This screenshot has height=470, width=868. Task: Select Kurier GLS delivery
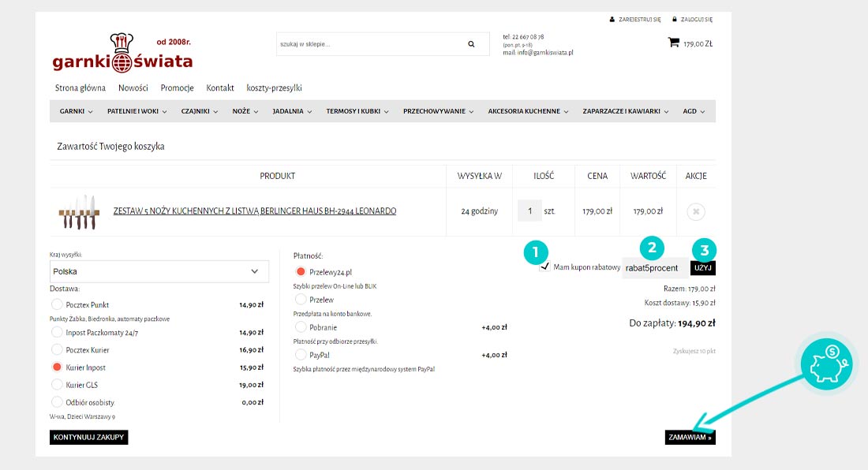[x=57, y=385]
